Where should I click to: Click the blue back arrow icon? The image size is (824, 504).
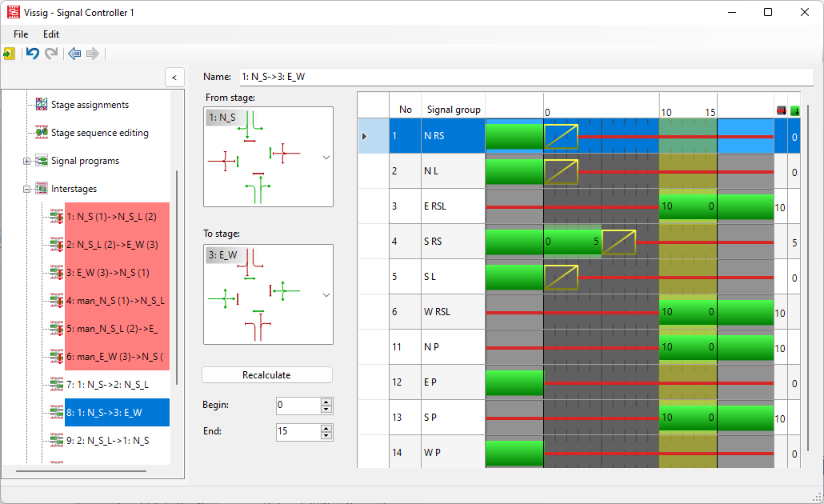[74, 54]
